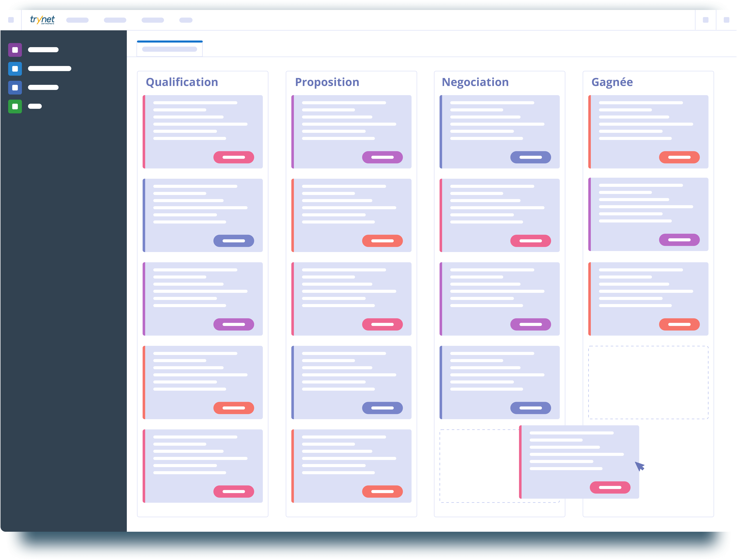Open the first top navigation item after the logo

click(x=77, y=20)
